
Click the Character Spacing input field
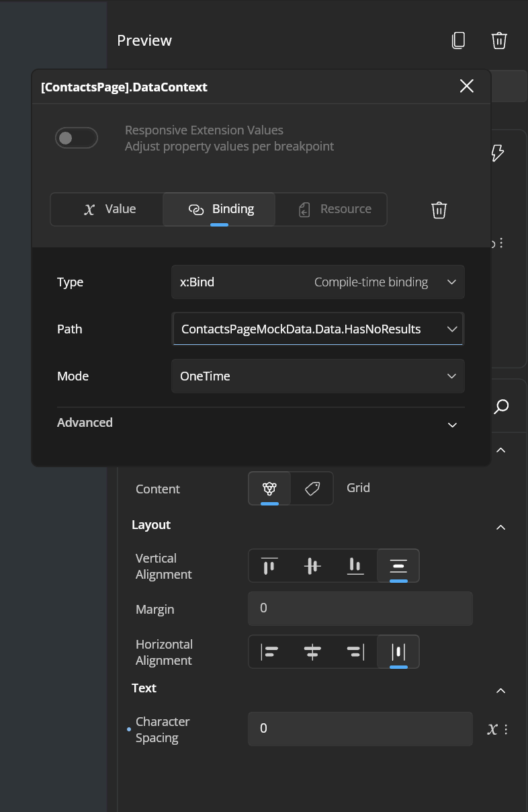[x=360, y=729]
